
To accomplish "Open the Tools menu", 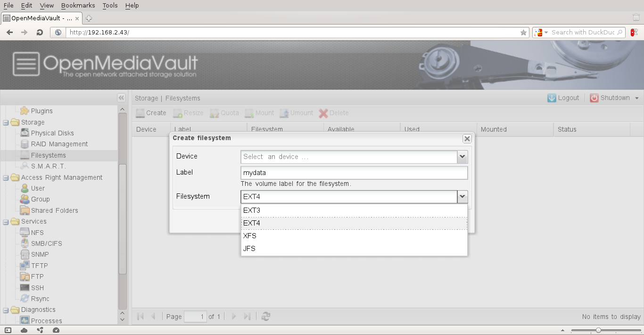I will point(110,5).
